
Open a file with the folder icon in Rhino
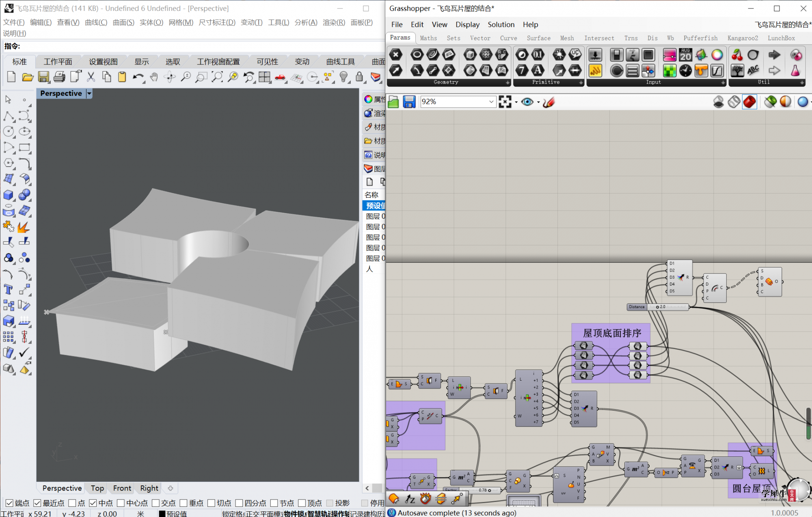pos(28,77)
